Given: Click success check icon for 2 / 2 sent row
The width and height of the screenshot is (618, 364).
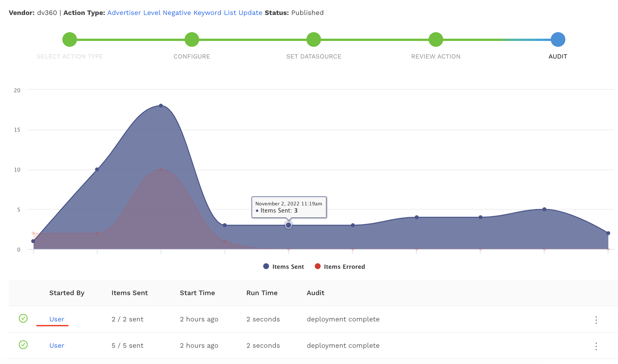Looking at the screenshot, I should (23, 318).
